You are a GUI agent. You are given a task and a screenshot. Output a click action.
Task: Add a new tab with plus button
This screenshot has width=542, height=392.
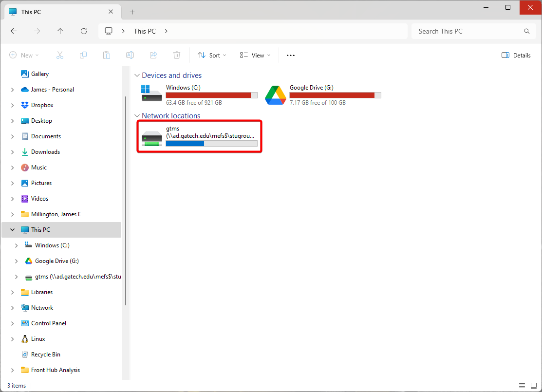point(132,12)
